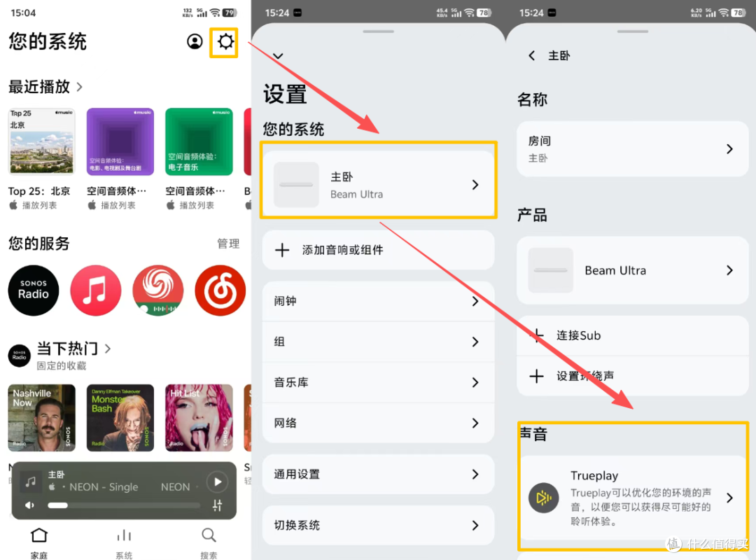
Task: Launch Sonos Radio service
Action: [x=34, y=290]
